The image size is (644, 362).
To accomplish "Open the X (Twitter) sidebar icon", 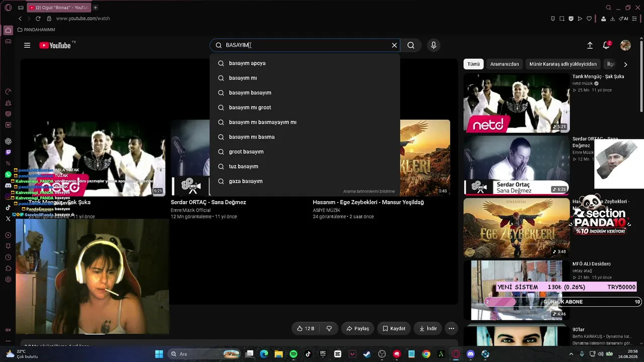I will [x=8, y=219].
